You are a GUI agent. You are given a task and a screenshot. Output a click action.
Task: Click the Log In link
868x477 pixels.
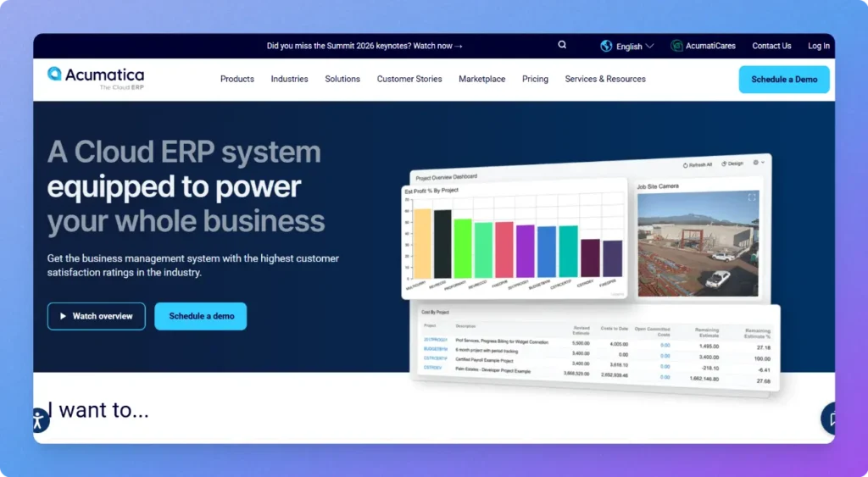[x=818, y=46]
